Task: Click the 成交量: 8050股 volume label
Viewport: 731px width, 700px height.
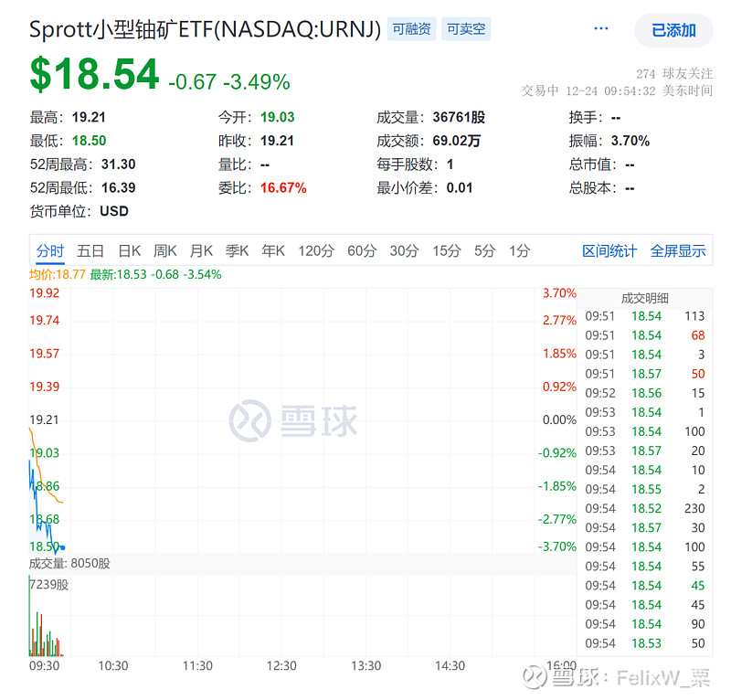Action: 69,563
